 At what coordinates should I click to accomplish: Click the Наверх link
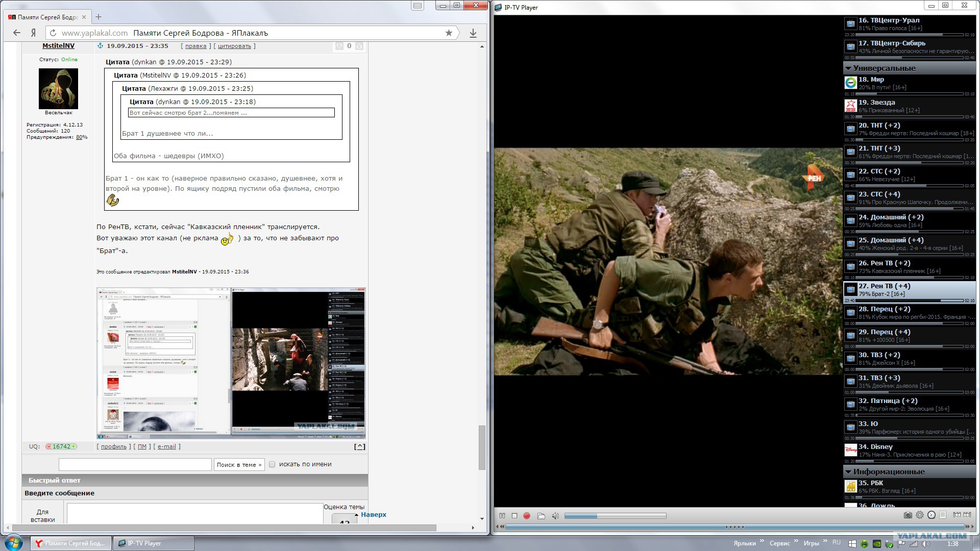[x=374, y=514]
